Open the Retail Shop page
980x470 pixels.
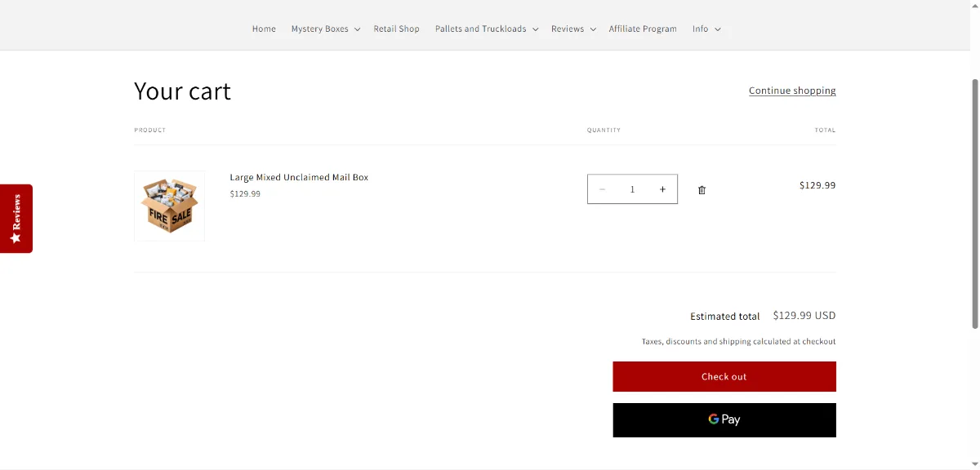click(397, 29)
